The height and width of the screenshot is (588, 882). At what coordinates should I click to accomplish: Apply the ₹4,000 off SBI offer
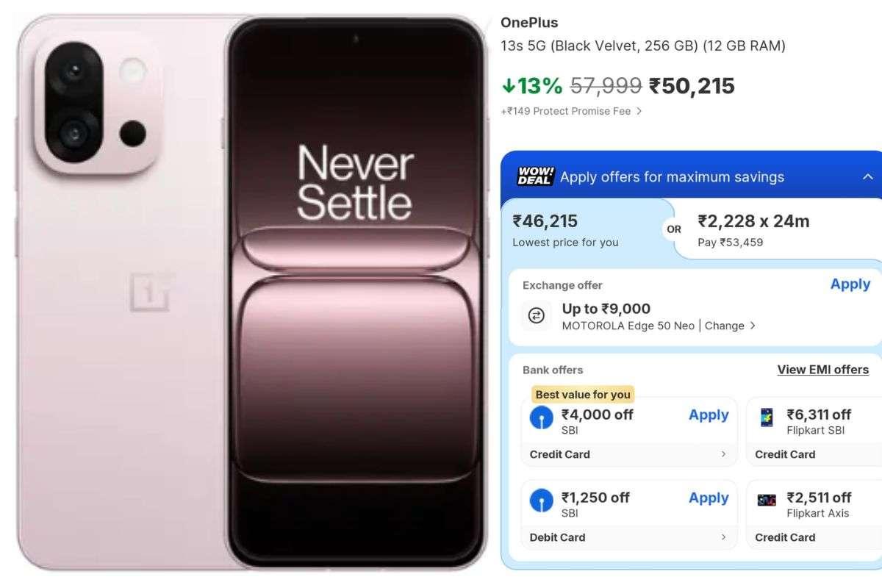coord(709,415)
